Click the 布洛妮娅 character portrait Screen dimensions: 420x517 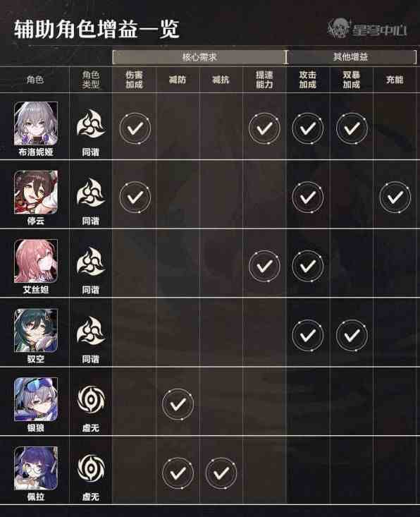[x=36, y=123]
